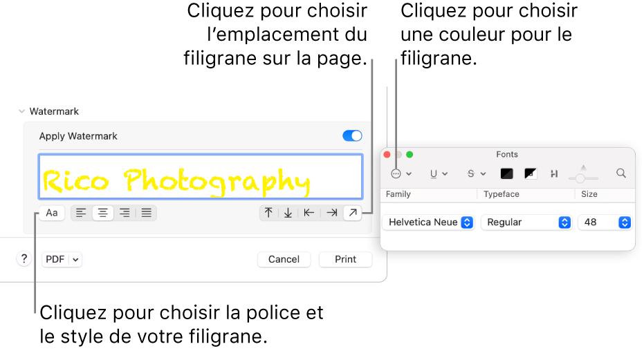Open Fonts actions ellipsis menu
644x351 pixels.
click(x=401, y=174)
